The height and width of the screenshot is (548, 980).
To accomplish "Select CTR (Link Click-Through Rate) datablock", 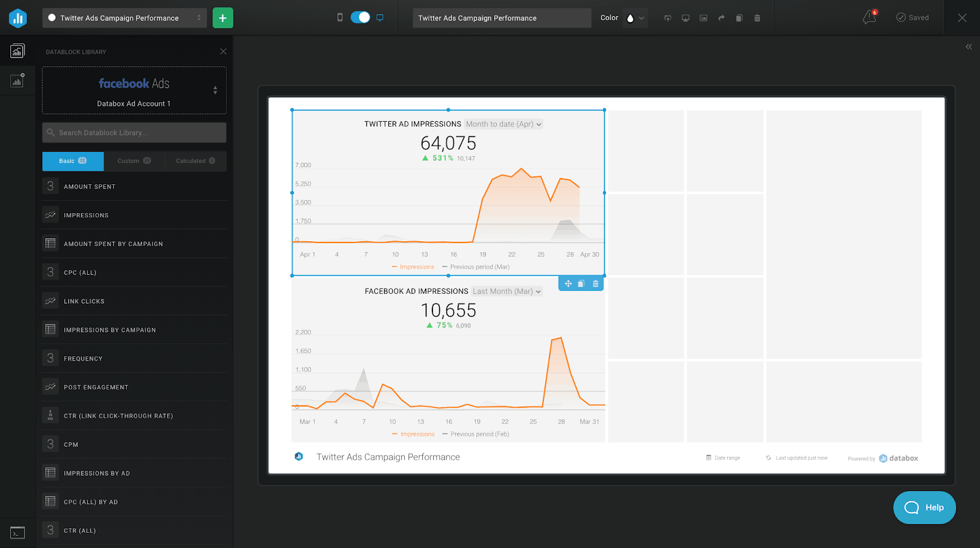I will tap(134, 416).
